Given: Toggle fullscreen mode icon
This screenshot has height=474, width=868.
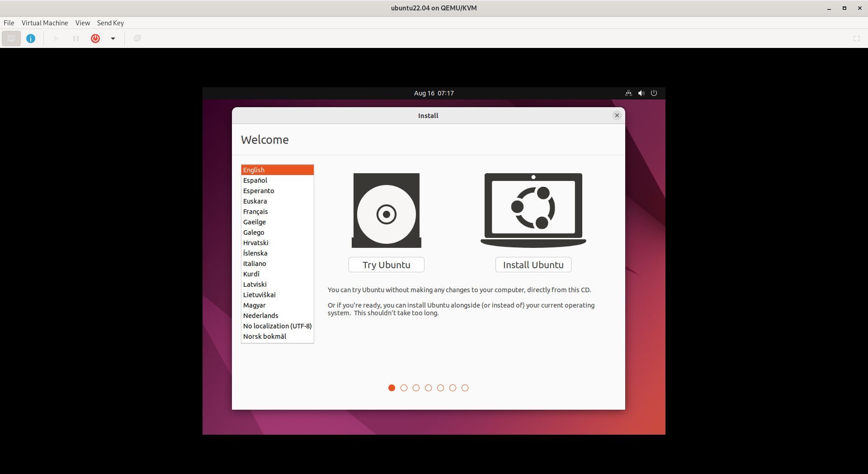Looking at the screenshot, I should coord(856,38).
